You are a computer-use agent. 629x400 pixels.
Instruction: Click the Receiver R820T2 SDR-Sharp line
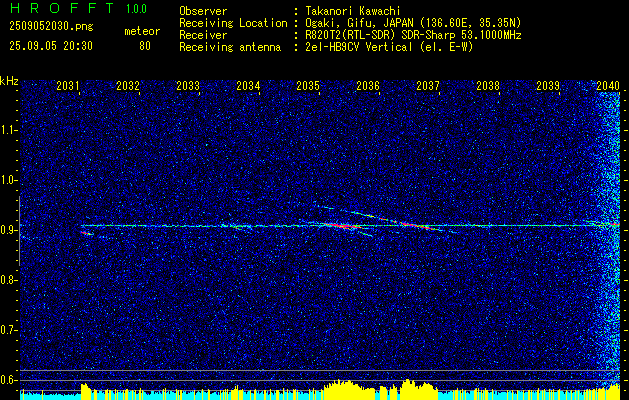click(413, 35)
